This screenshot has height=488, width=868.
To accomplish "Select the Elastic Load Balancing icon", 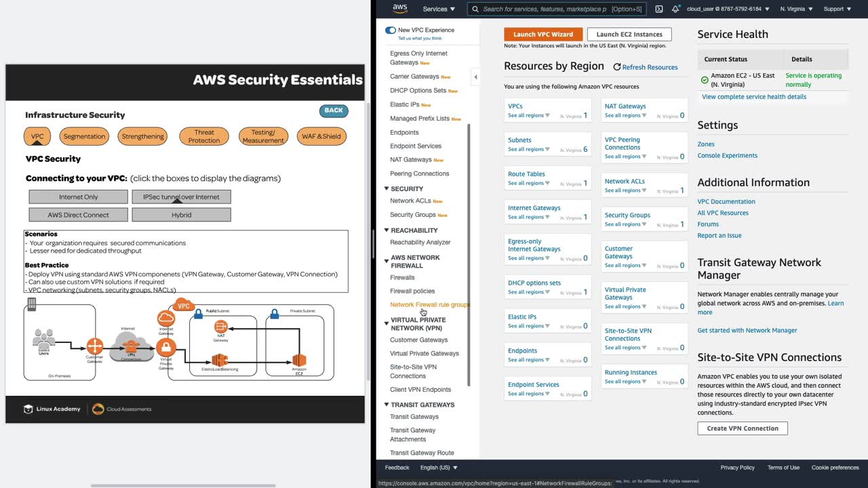I will [x=218, y=360].
